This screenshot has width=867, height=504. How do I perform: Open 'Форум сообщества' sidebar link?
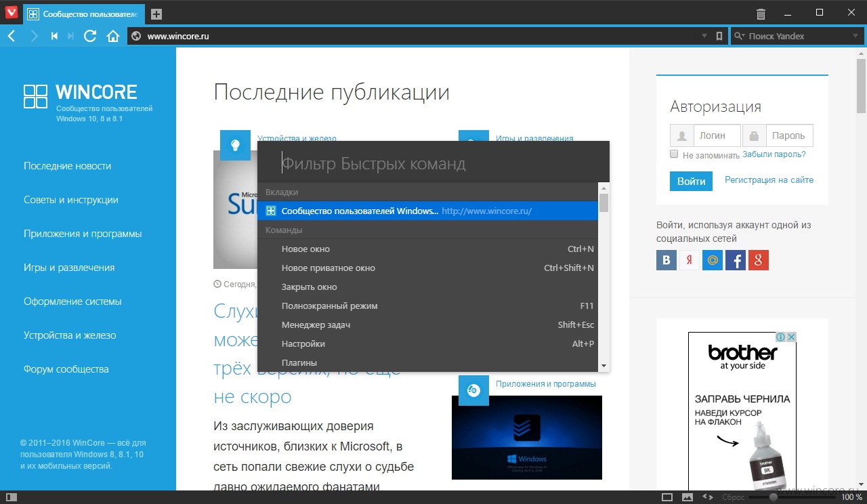[x=66, y=369]
